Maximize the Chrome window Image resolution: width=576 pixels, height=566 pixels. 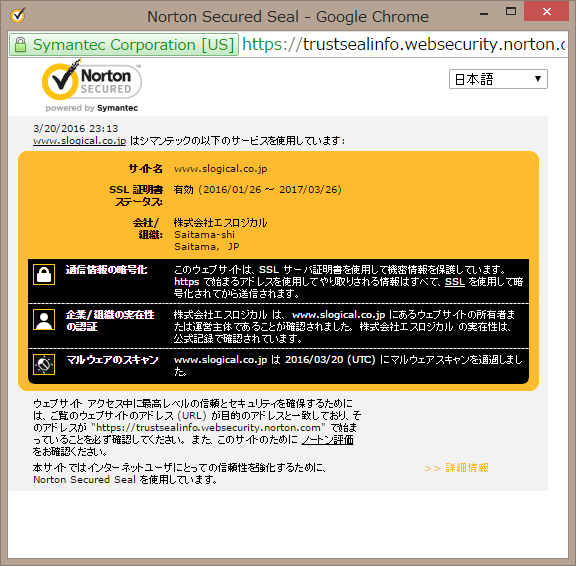click(511, 11)
